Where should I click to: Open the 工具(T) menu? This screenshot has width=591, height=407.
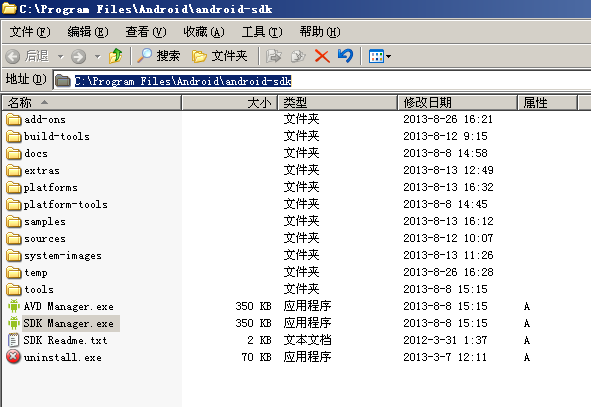pyautogui.click(x=262, y=32)
